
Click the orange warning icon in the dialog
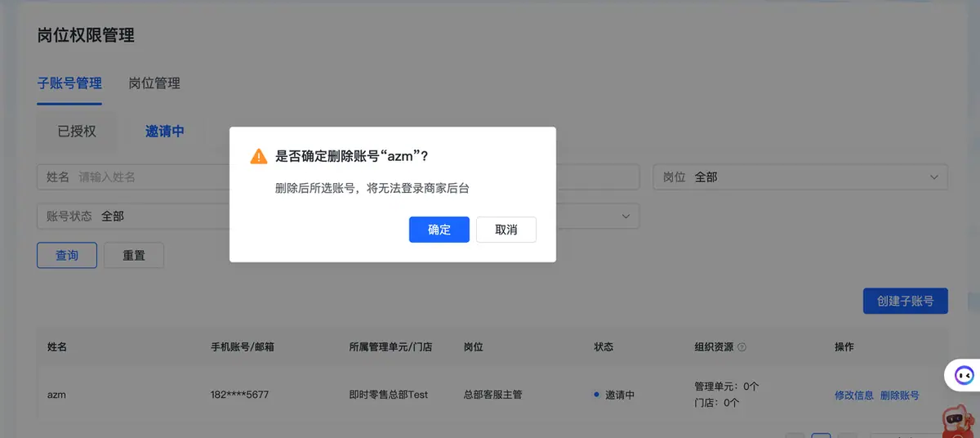coord(258,156)
